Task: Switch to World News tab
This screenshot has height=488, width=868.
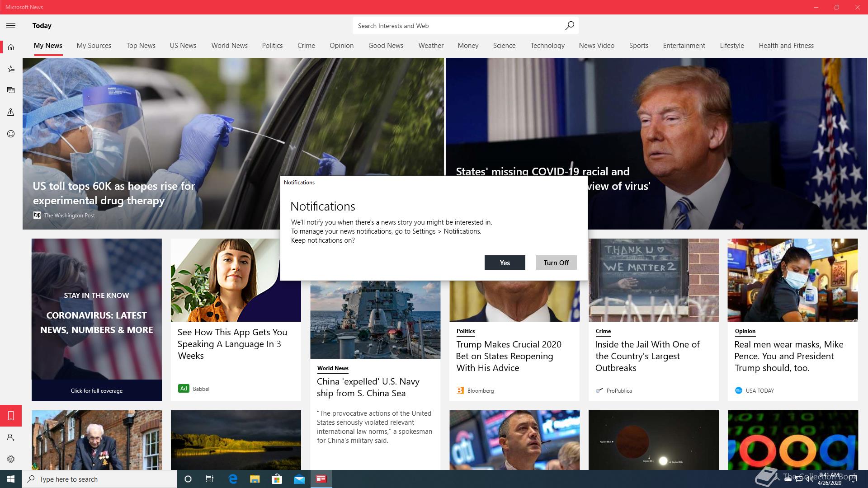Action: click(x=230, y=46)
